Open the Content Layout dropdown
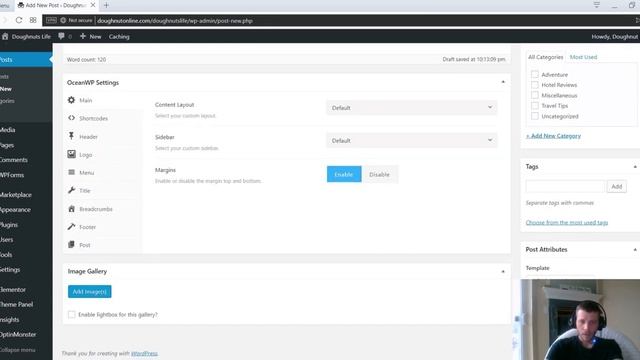Image resolution: width=640 pixels, height=360 pixels. (x=411, y=108)
